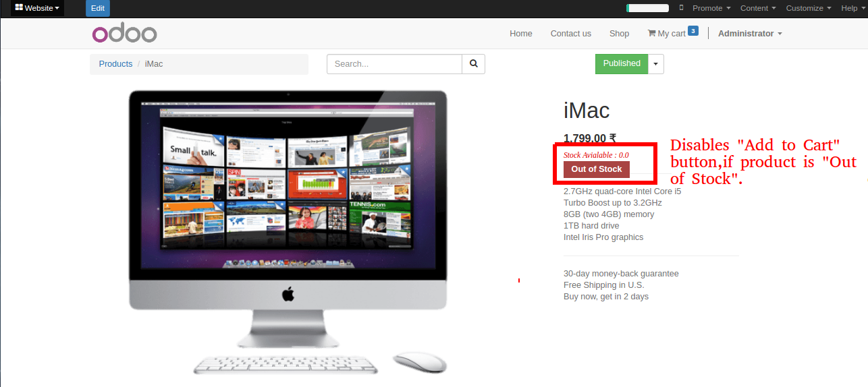Click the progress bar in top bar
Screen dimensions: 868x387
click(x=647, y=8)
